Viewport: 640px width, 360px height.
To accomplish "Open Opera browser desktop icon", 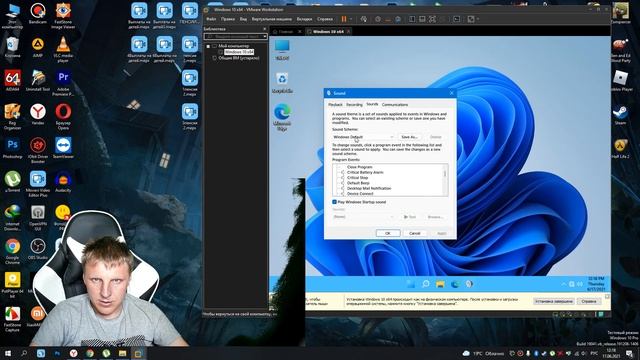I will pyautogui.click(x=63, y=116).
